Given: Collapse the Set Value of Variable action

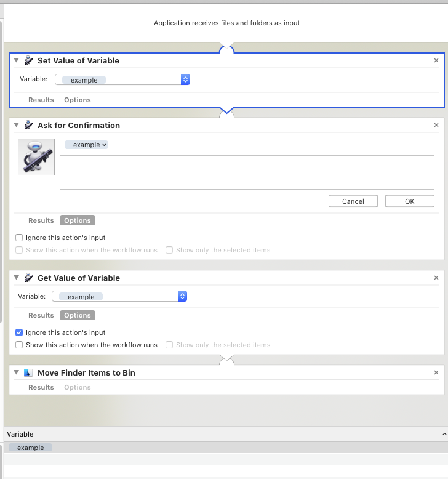Looking at the screenshot, I should (x=17, y=60).
